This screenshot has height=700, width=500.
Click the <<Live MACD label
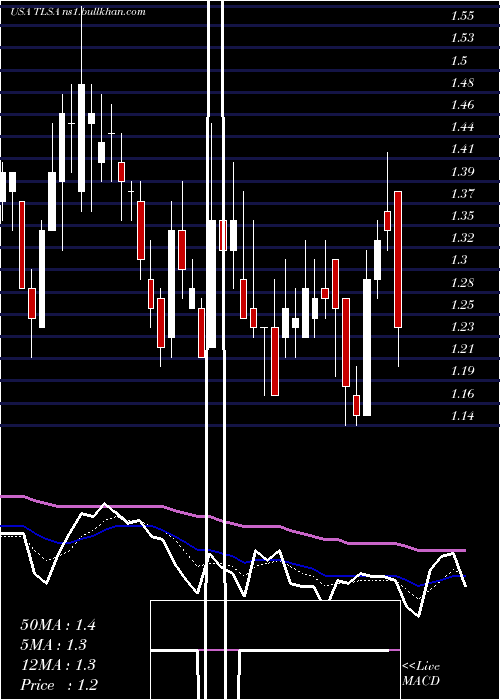[x=421, y=674]
